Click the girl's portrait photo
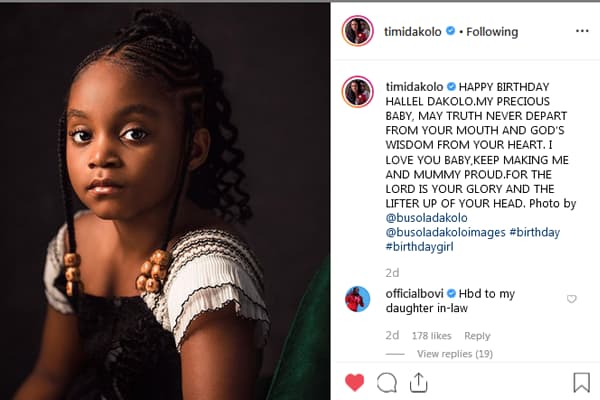 [165, 200]
